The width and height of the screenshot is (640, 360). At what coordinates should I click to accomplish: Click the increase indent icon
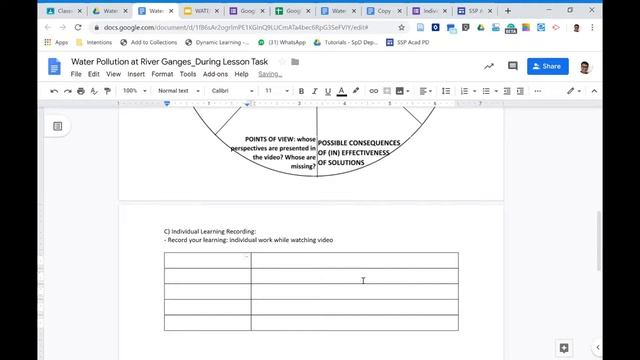click(x=520, y=91)
